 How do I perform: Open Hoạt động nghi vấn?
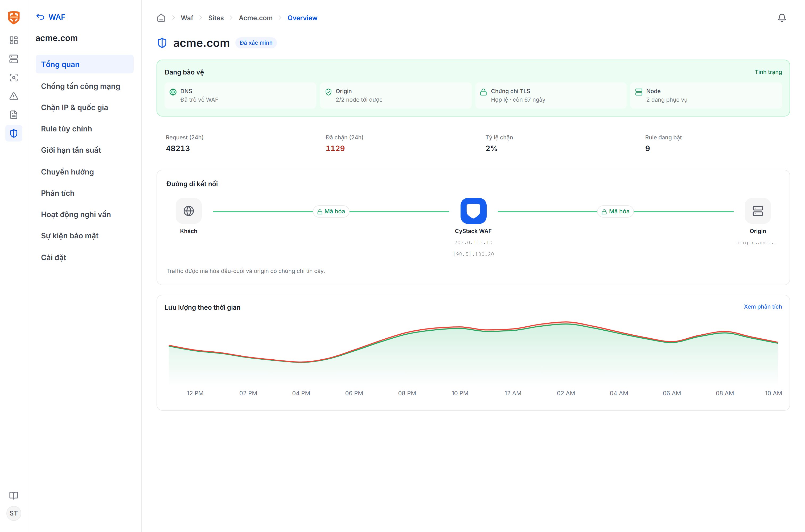click(x=85, y=214)
